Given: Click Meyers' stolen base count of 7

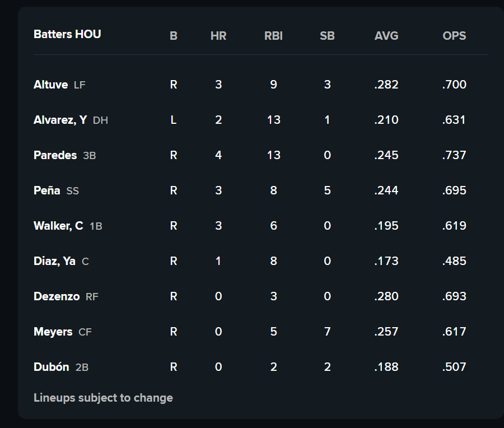Looking at the screenshot, I should point(327,332).
